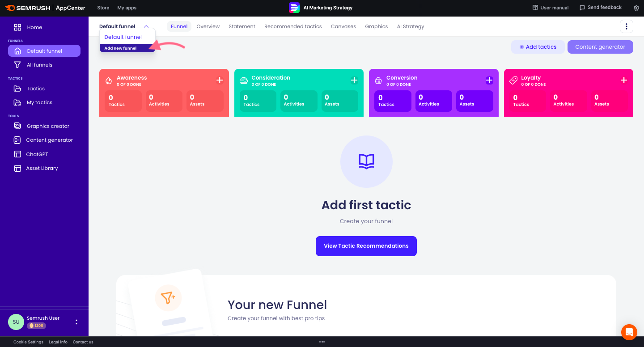Open Graphics creator in the sidebar
This screenshot has height=347, width=644.
47,126
